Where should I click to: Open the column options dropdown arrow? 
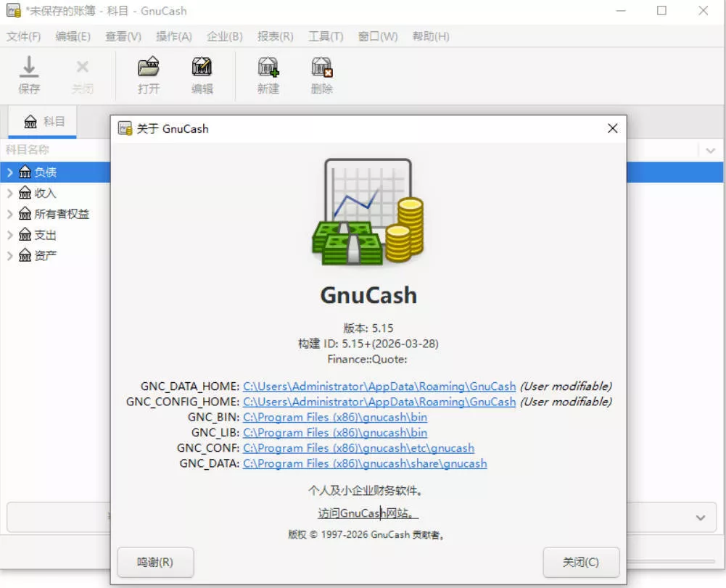tap(711, 150)
